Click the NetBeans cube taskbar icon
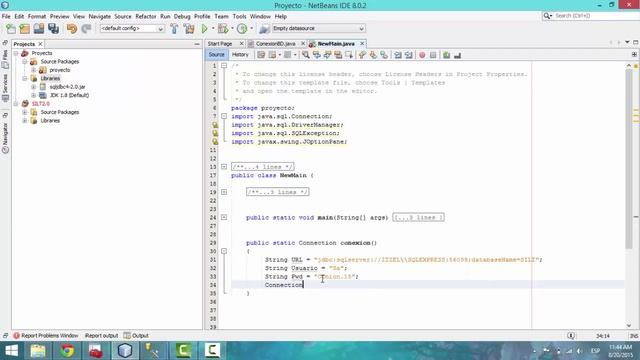 125,351
